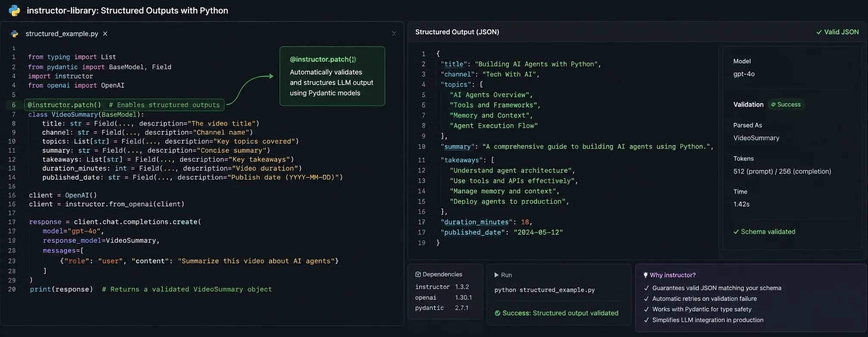Click the "title" key in JSON output
This screenshot has width=868, height=337.
[455, 64]
